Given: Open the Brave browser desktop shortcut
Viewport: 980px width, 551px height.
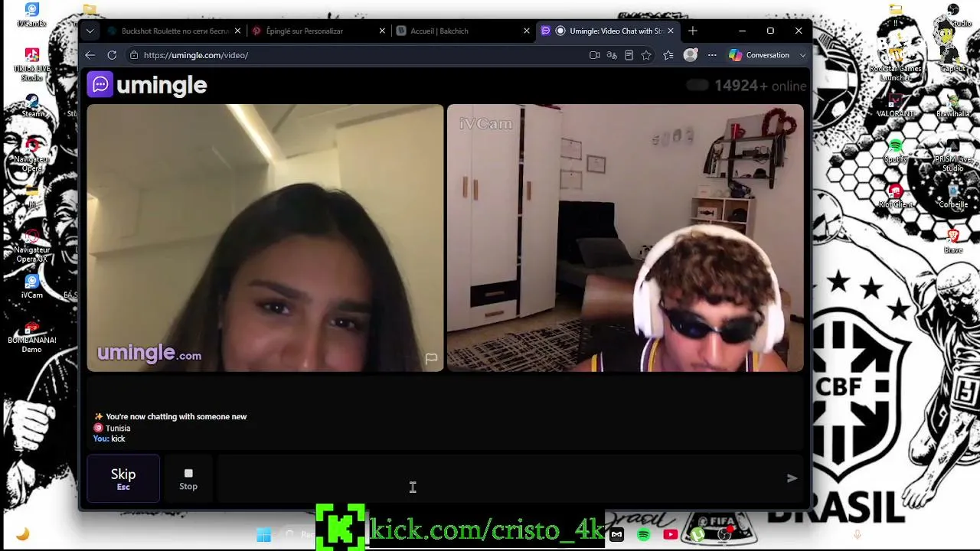Looking at the screenshot, I should point(953,241).
